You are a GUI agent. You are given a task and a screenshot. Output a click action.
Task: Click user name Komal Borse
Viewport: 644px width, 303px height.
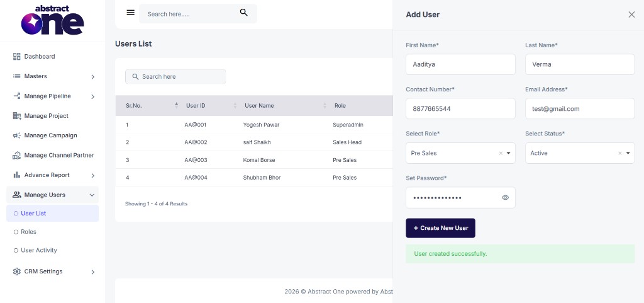259,160
